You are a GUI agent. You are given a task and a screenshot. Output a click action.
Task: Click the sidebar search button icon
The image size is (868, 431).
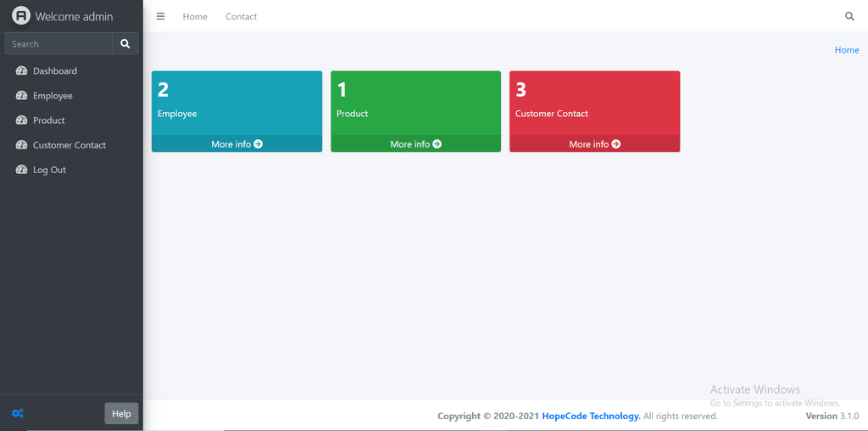(x=125, y=44)
